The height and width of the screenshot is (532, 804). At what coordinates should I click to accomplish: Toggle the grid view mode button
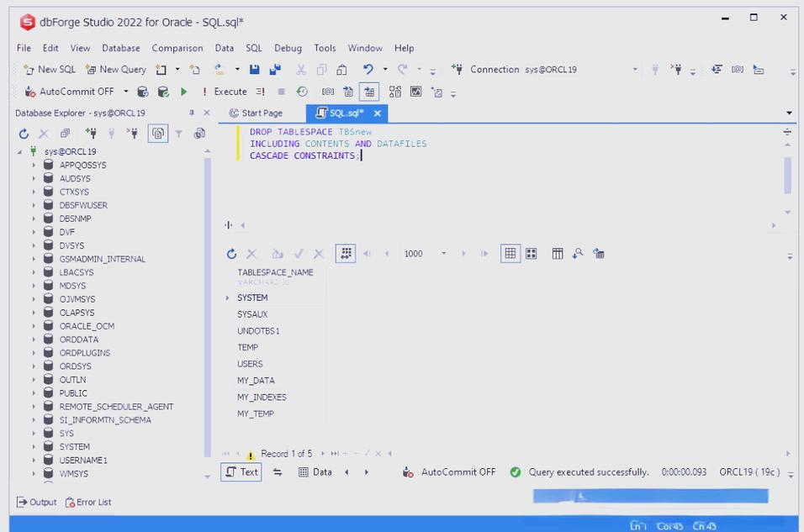tap(510, 254)
